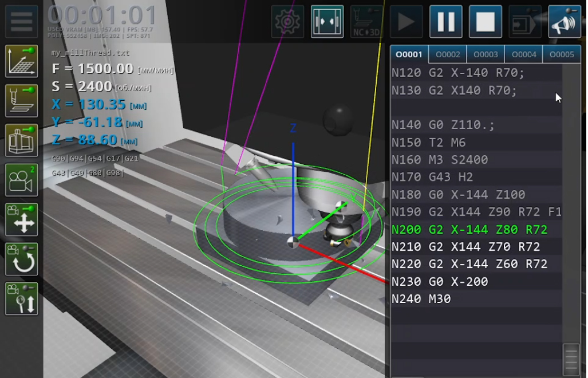
Task: Click the machine door open/close icon
Action: coord(327,22)
